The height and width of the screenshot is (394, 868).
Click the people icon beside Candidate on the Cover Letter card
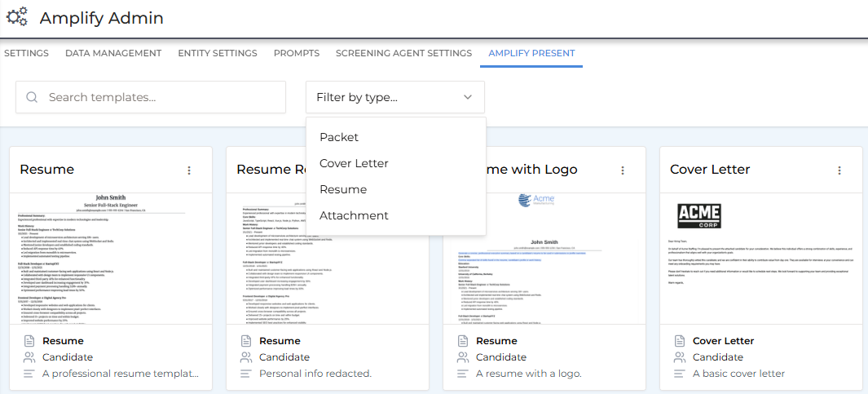pos(680,357)
